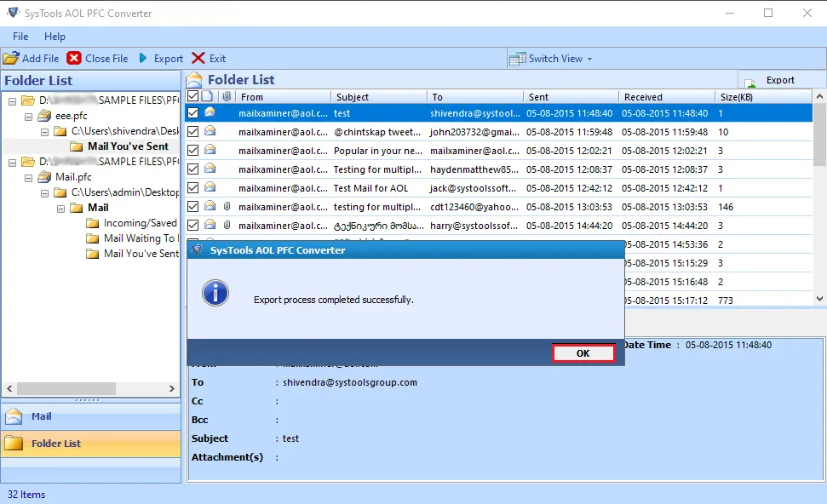The image size is (827, 504).
Task: Click paperclip icon in harry@systoolssof row
Action: (x=227, y=225)
